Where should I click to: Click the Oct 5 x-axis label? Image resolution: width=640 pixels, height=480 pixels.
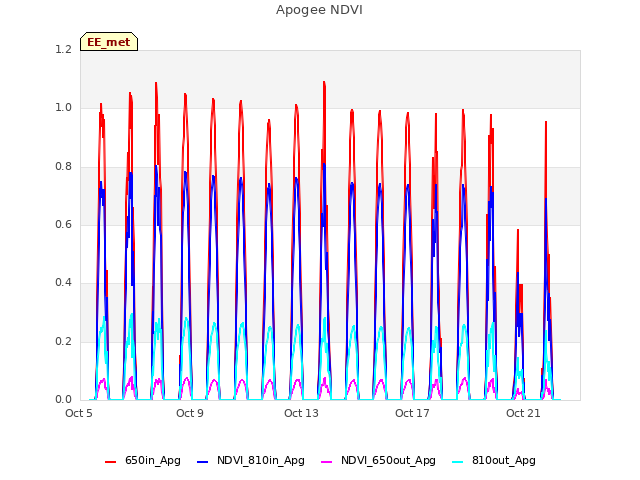(x=79, y=413)
